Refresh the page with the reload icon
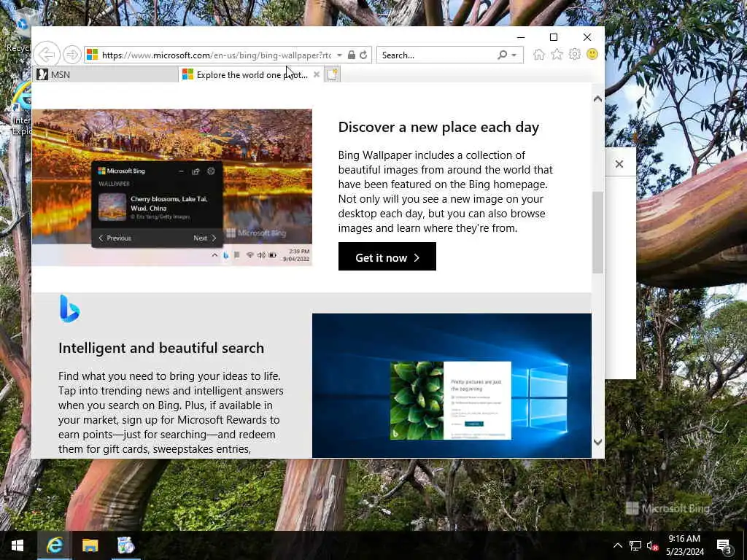747x560 pixels. [363, 55]
